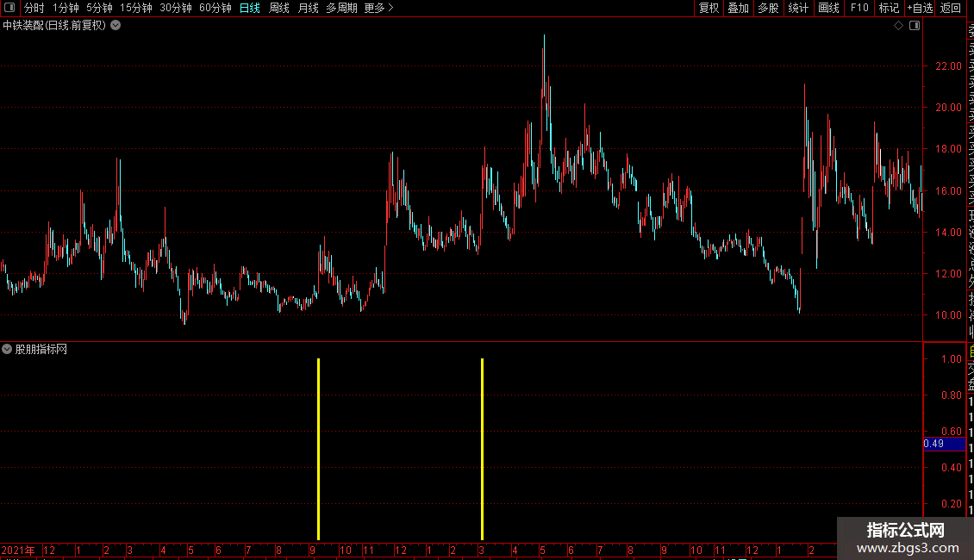Switch to the 分时 chart tab
Viewport: 974px width, 560px height.
[x=34, y=8]
